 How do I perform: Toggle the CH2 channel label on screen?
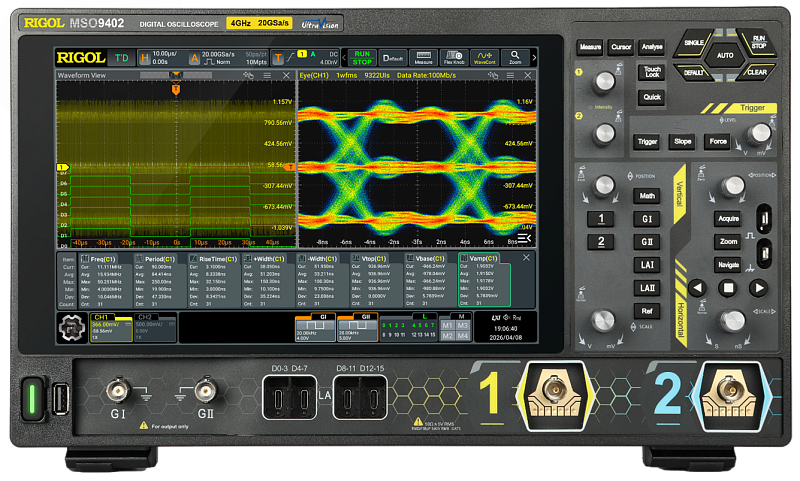point(145,317)
